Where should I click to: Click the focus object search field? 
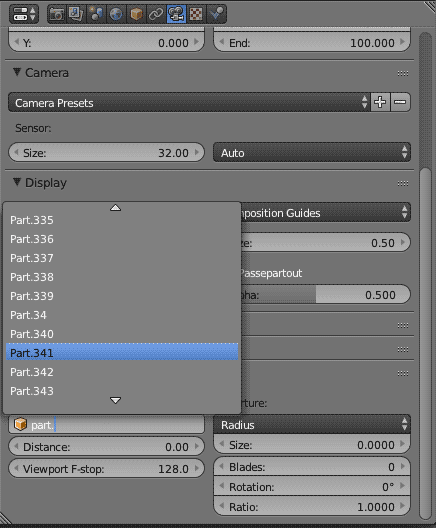(106, 425)
